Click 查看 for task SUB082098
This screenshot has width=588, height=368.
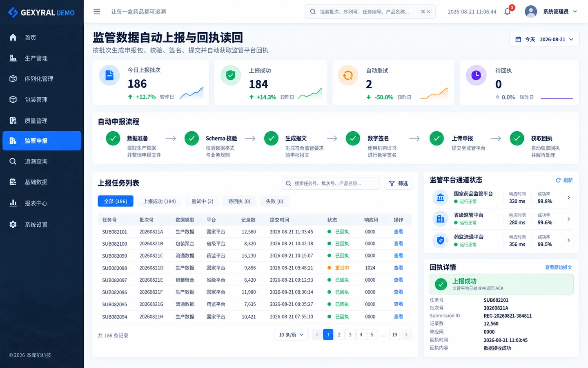coord(398,268)
